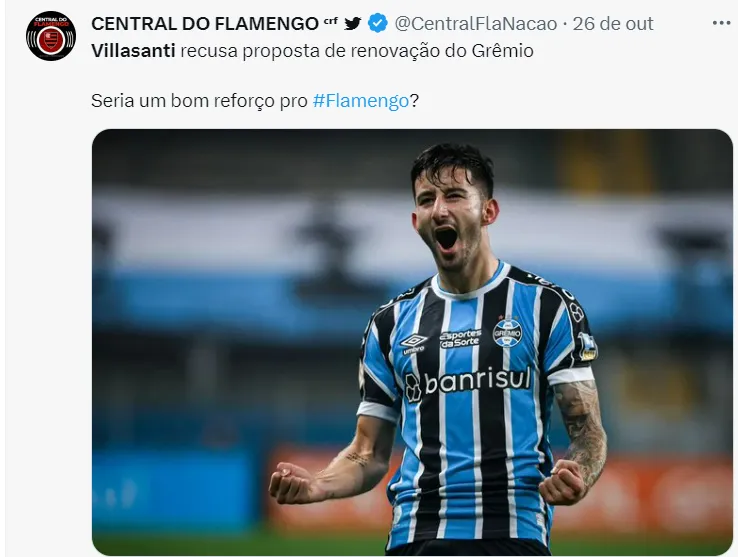Click the player's tattooed forearm in photo

click(x=580, y=433)
